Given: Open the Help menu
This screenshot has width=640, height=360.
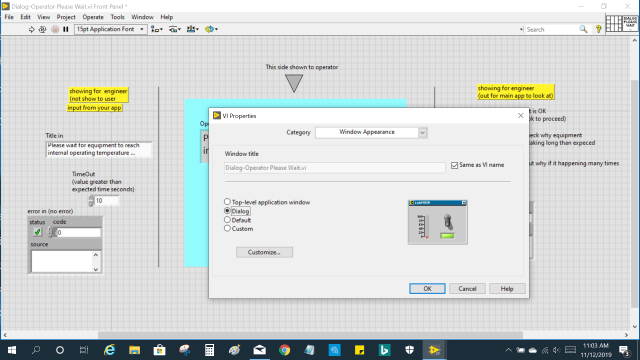Looking at the screenshot, I should pos(167,17).
